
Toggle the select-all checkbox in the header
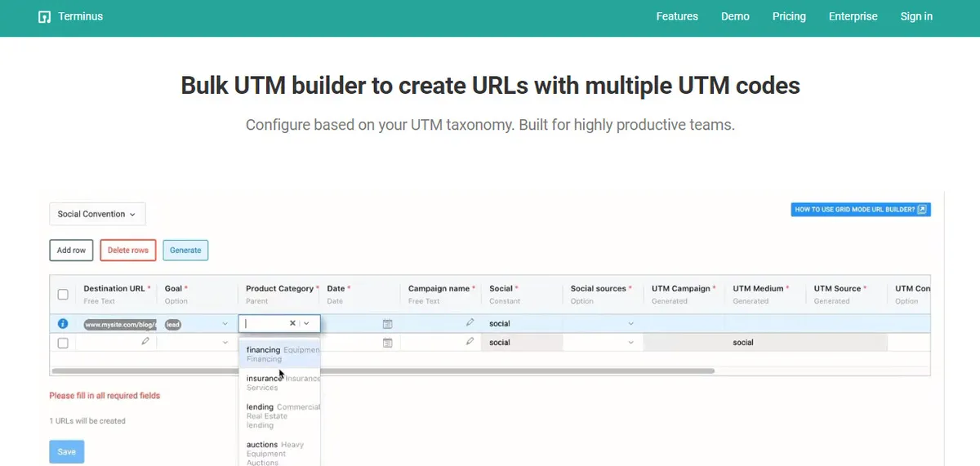click(x=63, y=295)
